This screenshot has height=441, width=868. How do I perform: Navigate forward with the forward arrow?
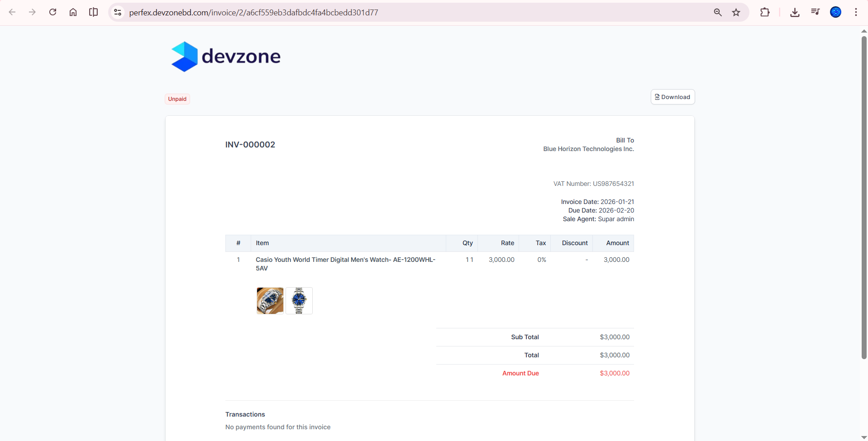click(x=32, y=12)
